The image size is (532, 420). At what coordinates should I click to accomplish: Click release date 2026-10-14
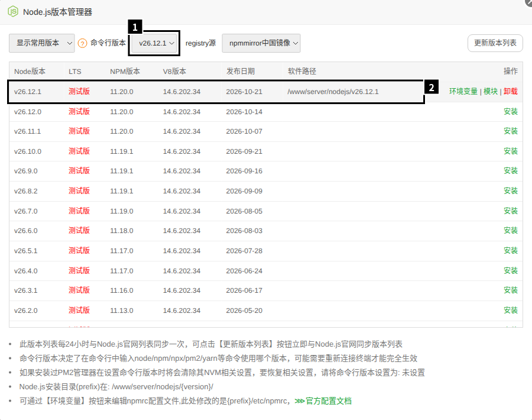244,112
